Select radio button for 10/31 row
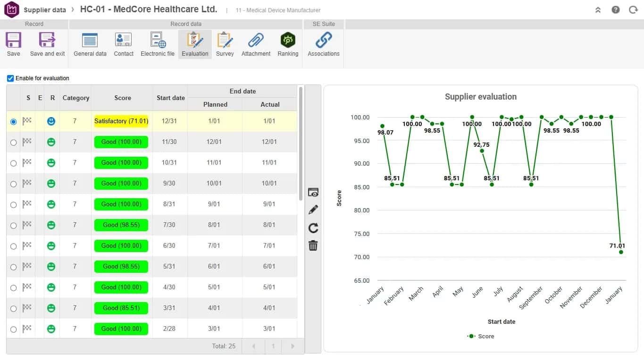 (x=13, y=163)
